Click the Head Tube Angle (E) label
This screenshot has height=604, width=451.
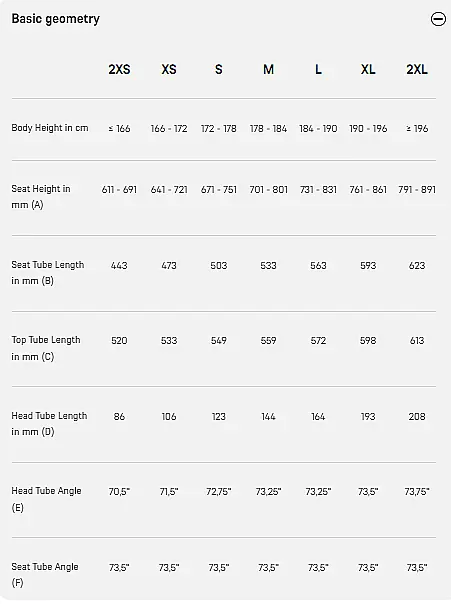(46, 499)
